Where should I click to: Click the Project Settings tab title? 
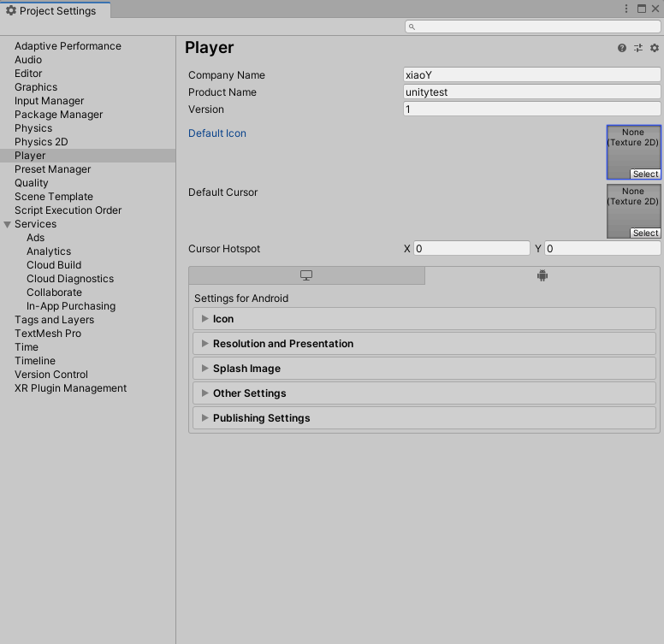56,10
